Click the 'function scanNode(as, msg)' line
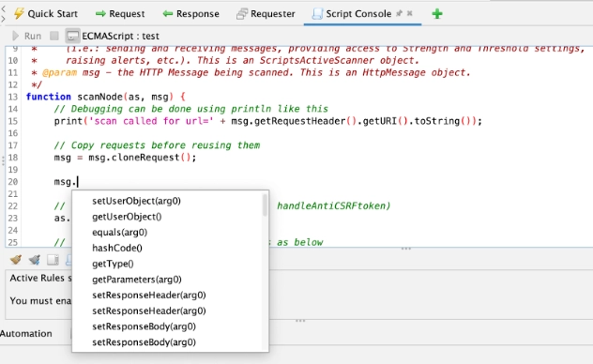 tap(105, 97)
